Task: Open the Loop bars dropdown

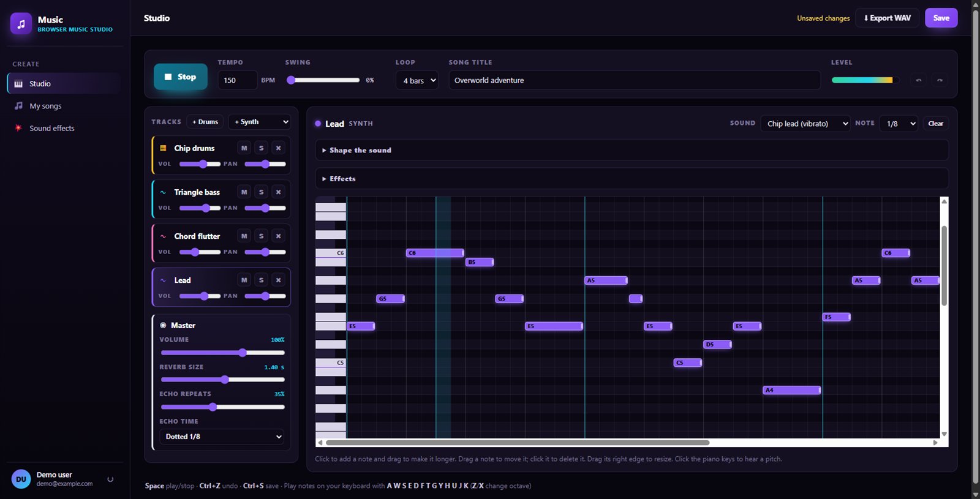Action: [x=417, y=80]
